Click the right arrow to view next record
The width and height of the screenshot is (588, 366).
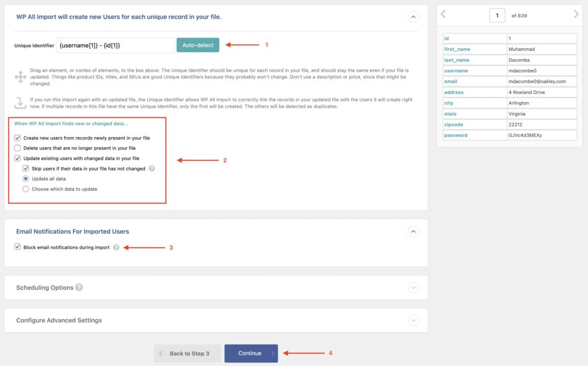[577, 15]
